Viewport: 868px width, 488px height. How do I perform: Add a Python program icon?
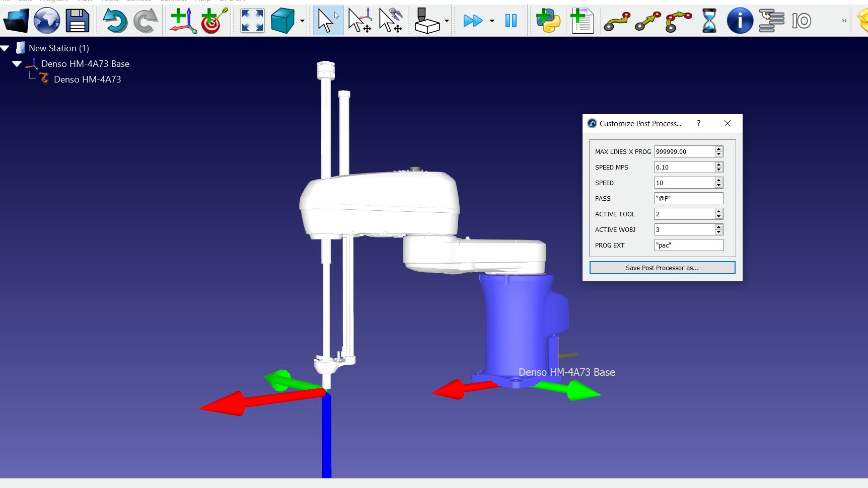(x=548, y=21)
